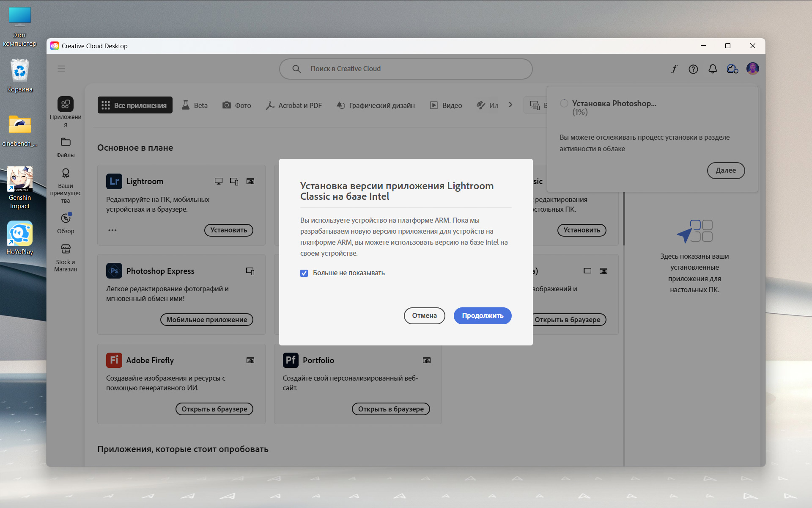
Task: Click the web icon on Portfolio card
Action: [427, 360]
